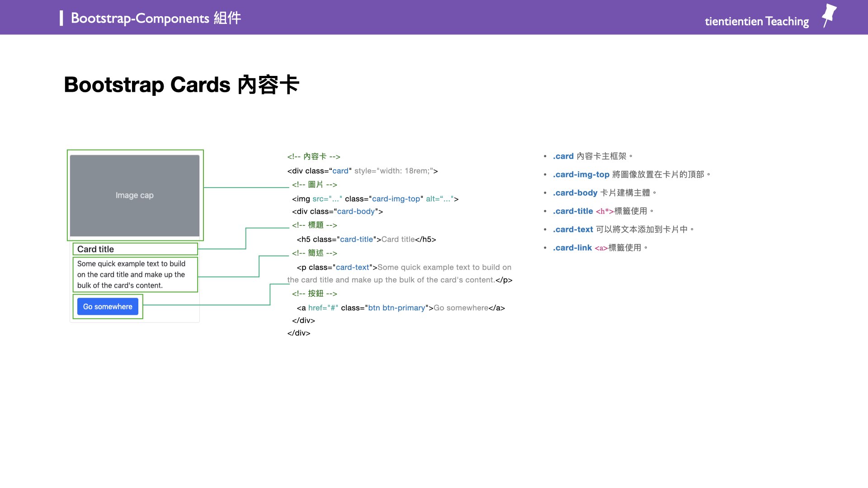The image size is (868, 488).
Task: Select the tientientien Teaching label
Action: coord(756,21)
